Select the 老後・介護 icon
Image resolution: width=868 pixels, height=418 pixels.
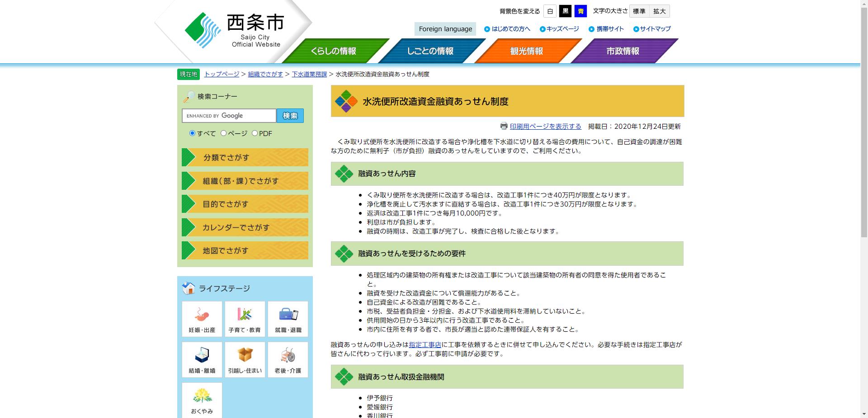pos(288,359)
